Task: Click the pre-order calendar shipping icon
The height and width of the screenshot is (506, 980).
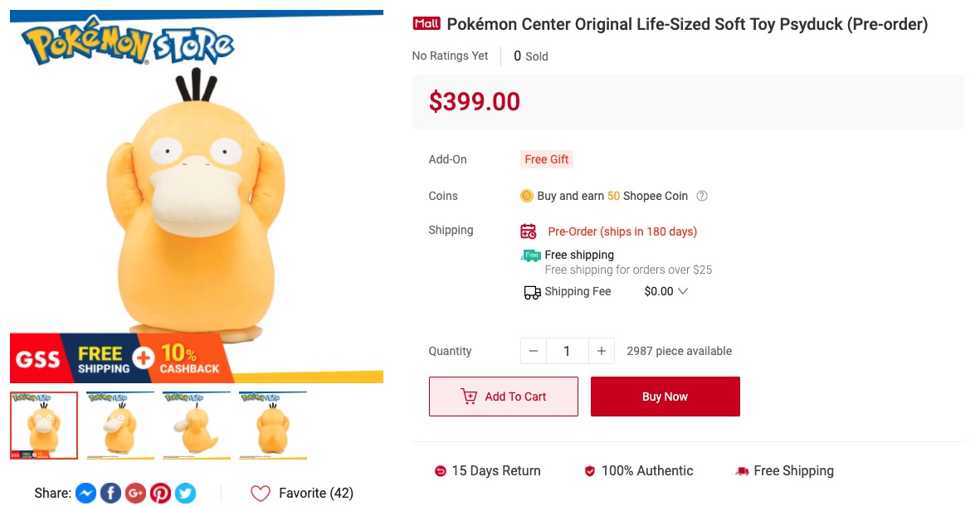Action: point(528,231)
